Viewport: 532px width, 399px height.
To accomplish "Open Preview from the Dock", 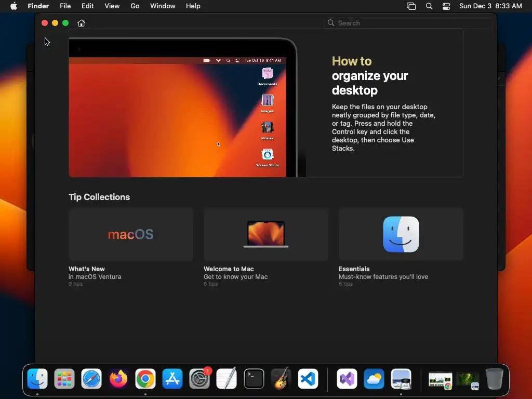I will (x=401, y=378).
